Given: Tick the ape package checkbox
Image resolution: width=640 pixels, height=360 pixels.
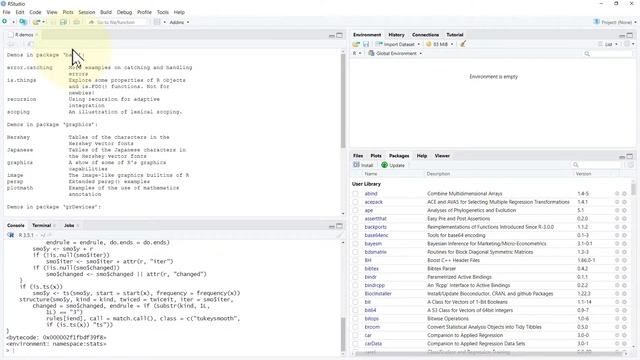Looking at the screenshot, I should pyautogui.click(x=356, y=210).
